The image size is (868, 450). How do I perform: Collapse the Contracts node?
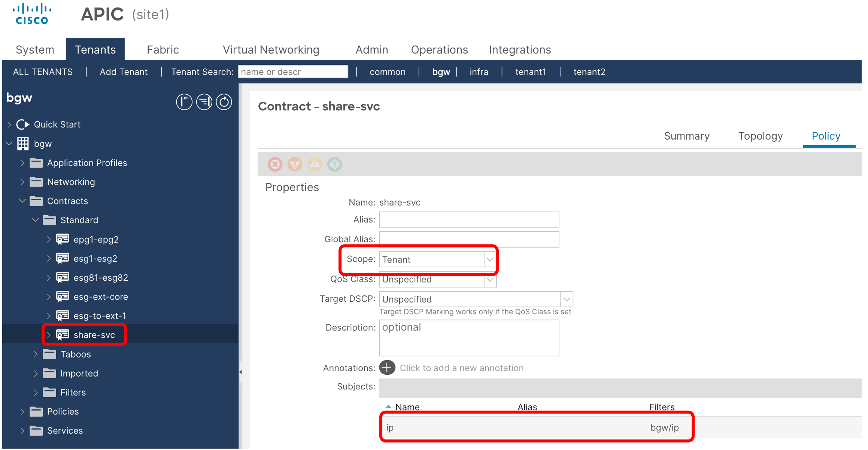(22, 201)
